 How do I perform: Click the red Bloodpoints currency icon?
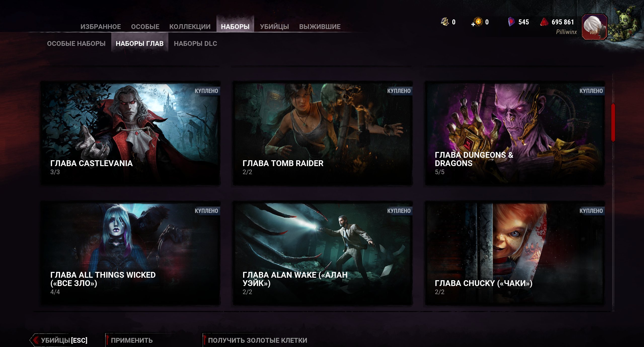click(x=544, y=22)
